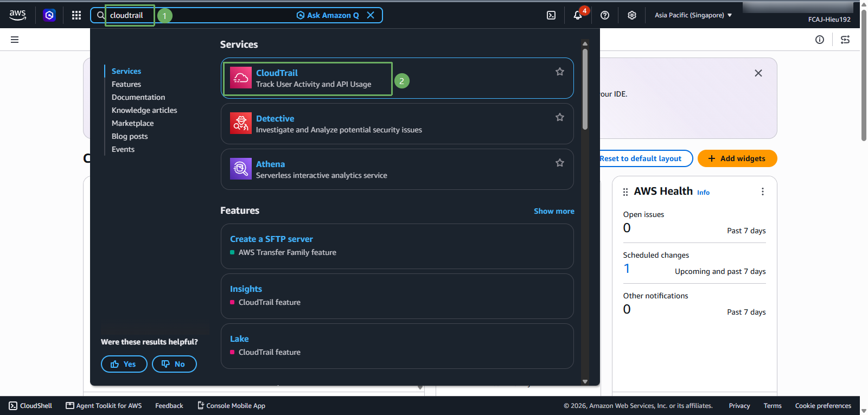Open the AWS Health Info link
This screenshot has height=415, width=868.
pos(703,193)
